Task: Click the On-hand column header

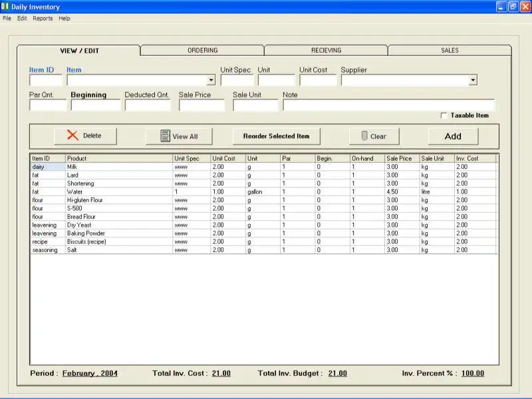Action: [368, 158]
